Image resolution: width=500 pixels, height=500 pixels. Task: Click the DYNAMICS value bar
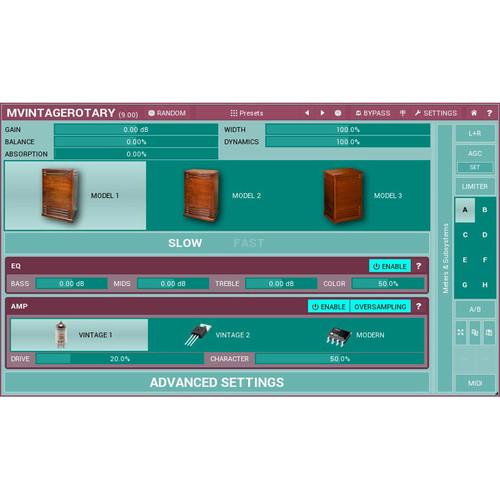(348, 142)
